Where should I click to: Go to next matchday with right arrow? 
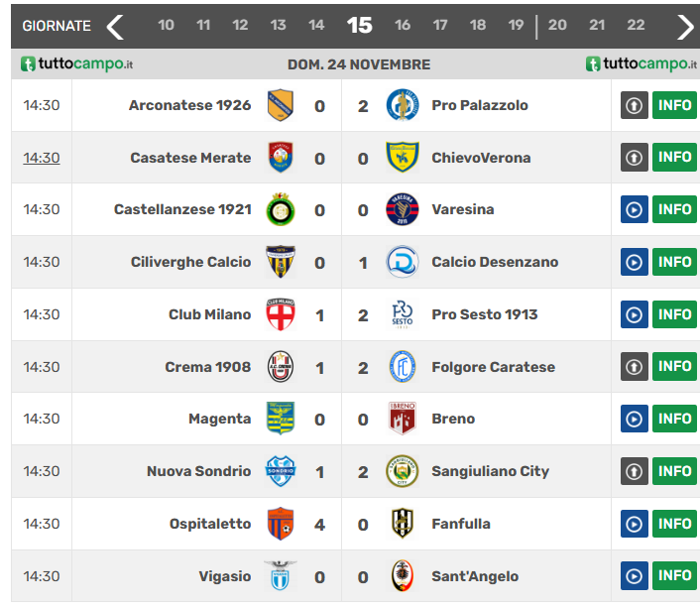(x=685, y=26)
